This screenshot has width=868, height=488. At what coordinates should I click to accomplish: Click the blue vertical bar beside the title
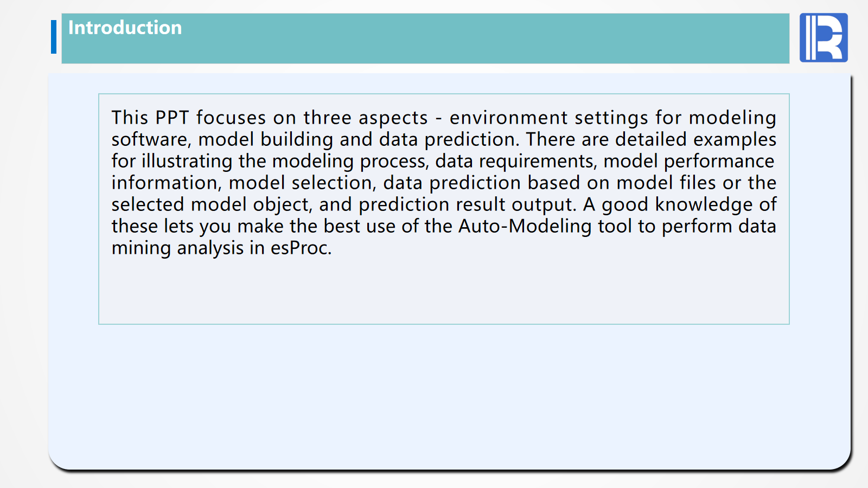[54, 37]
